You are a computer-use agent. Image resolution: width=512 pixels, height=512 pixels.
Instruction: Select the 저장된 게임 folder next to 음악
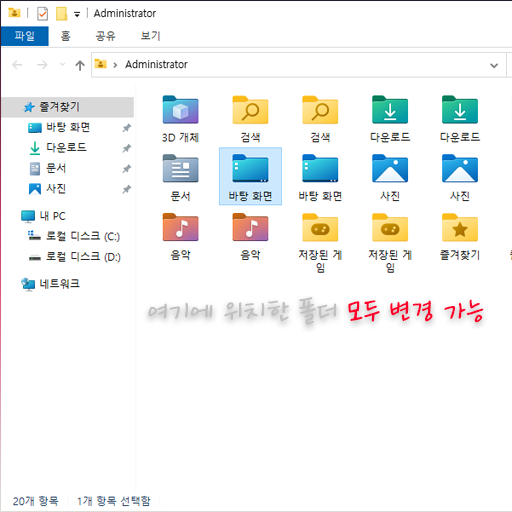click(x=320, y=243)
